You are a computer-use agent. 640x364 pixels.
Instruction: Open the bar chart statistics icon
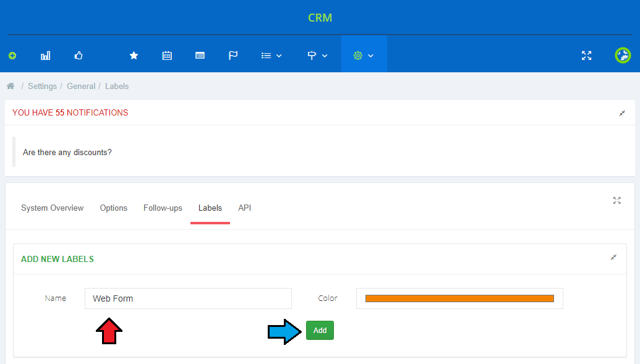pyautogui.click(x=45, y=56)
